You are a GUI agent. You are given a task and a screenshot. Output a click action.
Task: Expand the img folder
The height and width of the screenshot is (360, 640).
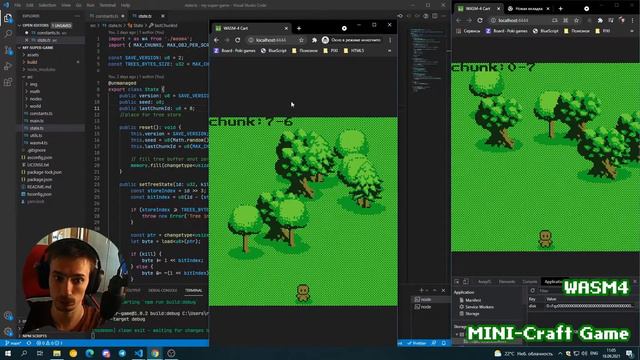(x=33, y=84)
